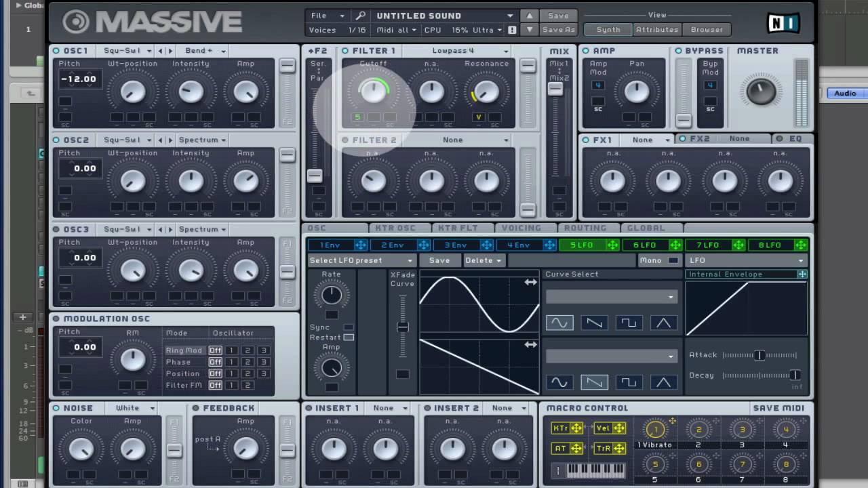Click the Save As button
The height and width of the screenshot is (488, 868).
[559, 30]
